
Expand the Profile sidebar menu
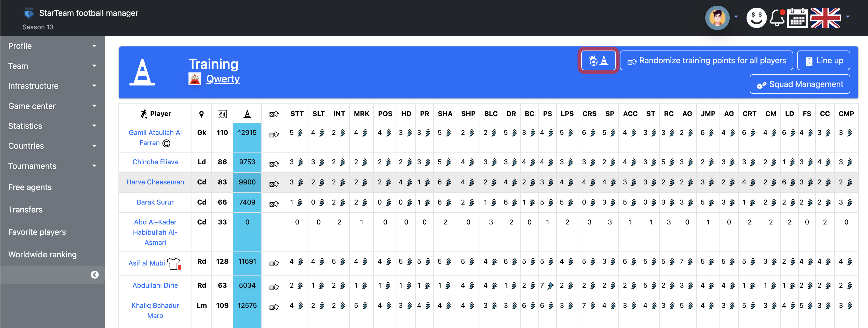52,46
